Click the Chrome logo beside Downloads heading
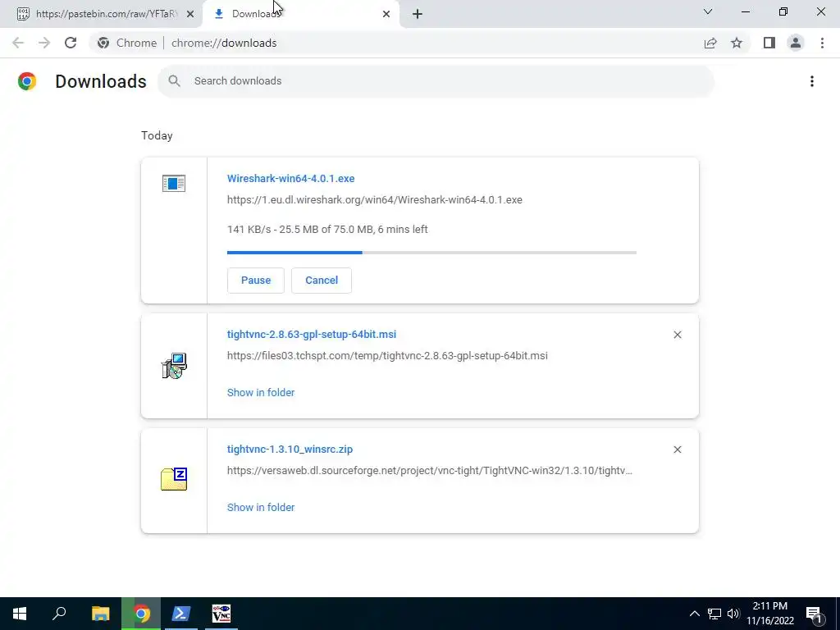 27,81
